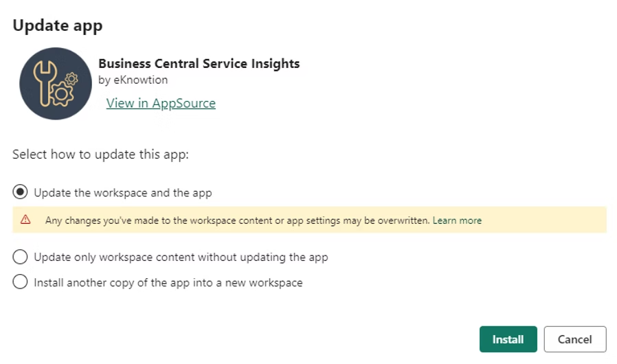Cancel the Update app dialog
Screen dimensions: 617x364
pyautogui.click(x=574, y=339)
